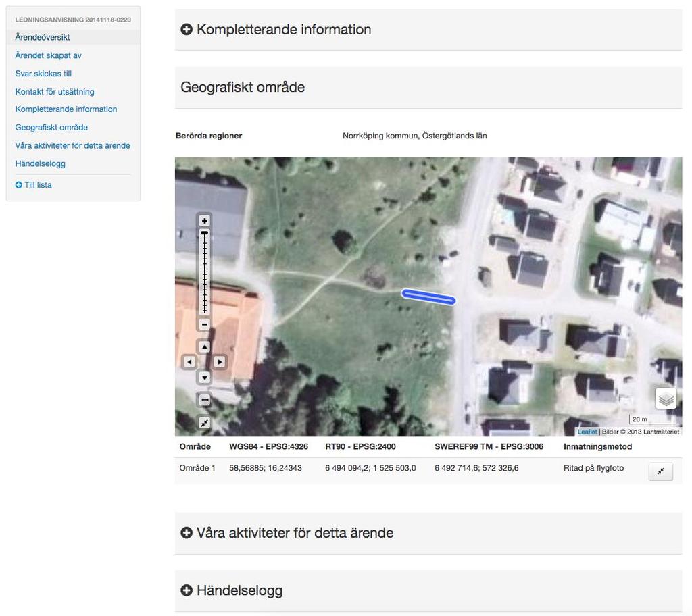Pan the map right with the arrow button
The image size is (692, 616).
[220, 362]
